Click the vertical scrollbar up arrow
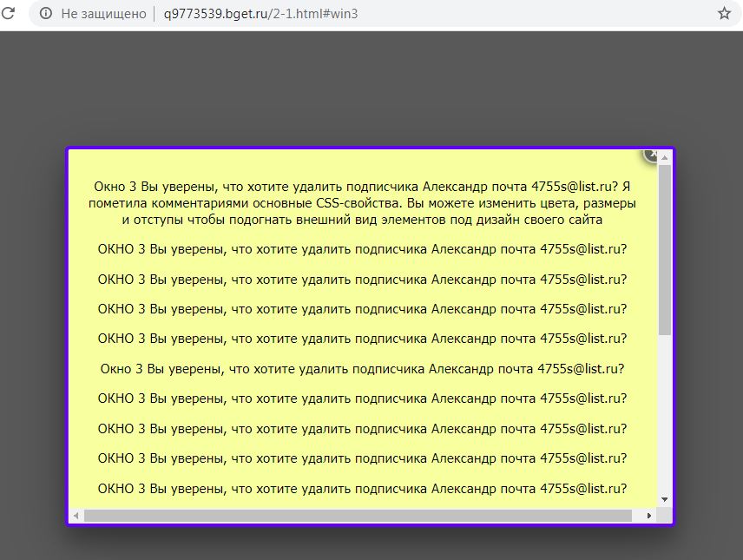This screenshot has height=560, width=743. tap(664, 157)
